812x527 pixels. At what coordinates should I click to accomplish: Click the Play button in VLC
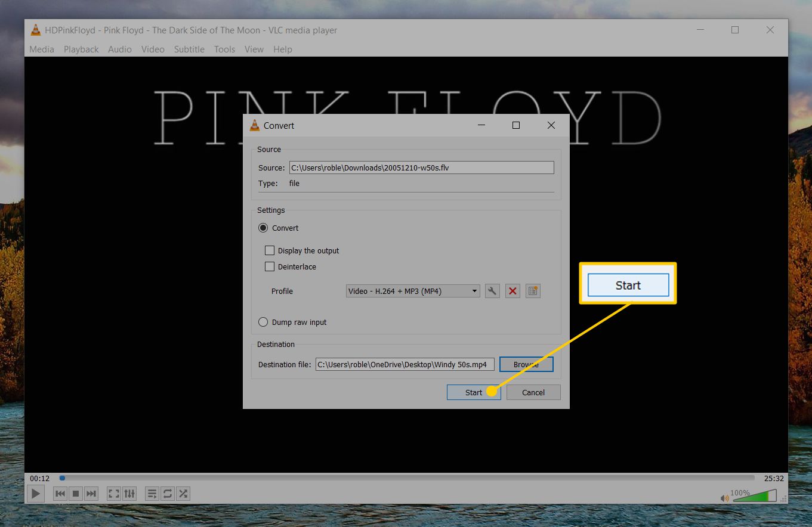pos(36,494)
